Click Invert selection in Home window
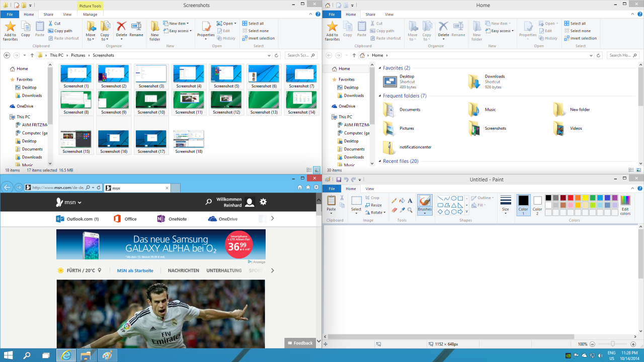Viewport: 644px width, 362px height. coord(580,38)
